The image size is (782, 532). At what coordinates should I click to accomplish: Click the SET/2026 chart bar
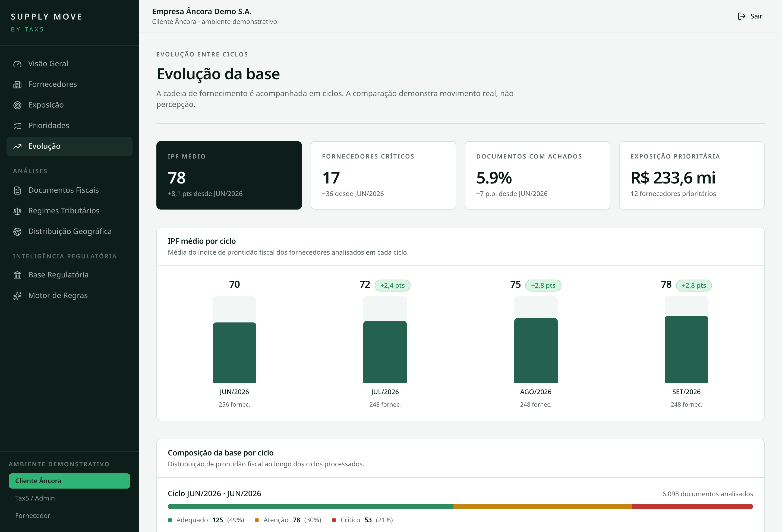tap(686, 349)
